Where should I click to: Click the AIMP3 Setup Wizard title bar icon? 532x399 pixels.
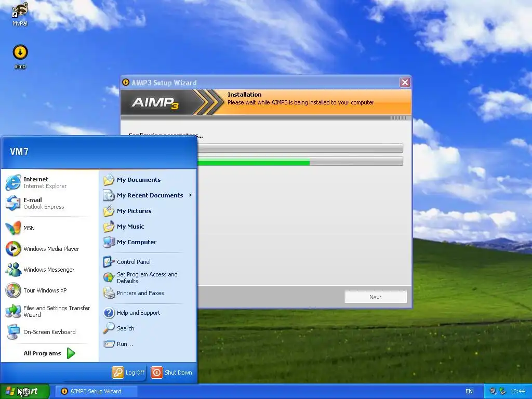(x=126, y=82)
